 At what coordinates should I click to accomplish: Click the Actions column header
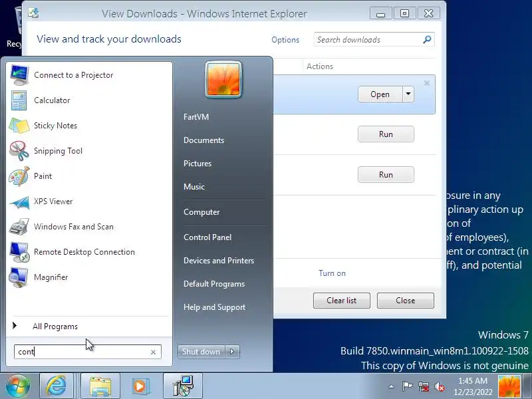tap(320, 66)
